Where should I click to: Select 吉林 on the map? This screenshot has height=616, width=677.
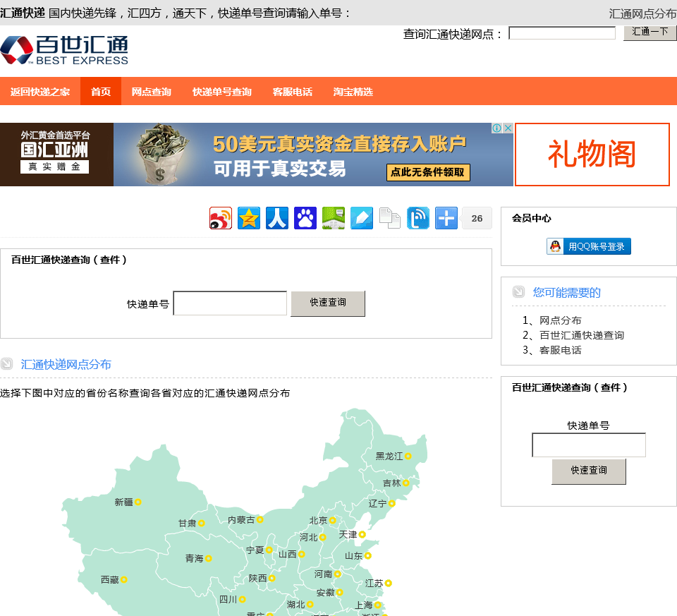click(x=396, y=483)
